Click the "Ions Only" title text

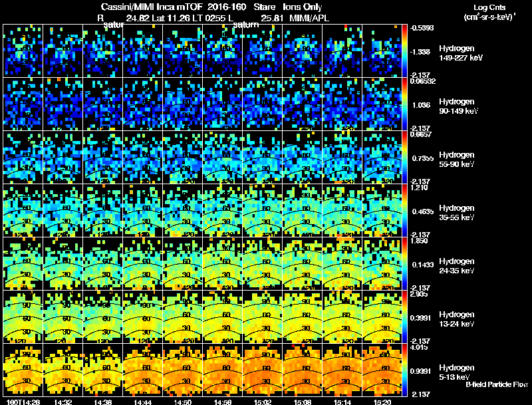pos(303,7)
